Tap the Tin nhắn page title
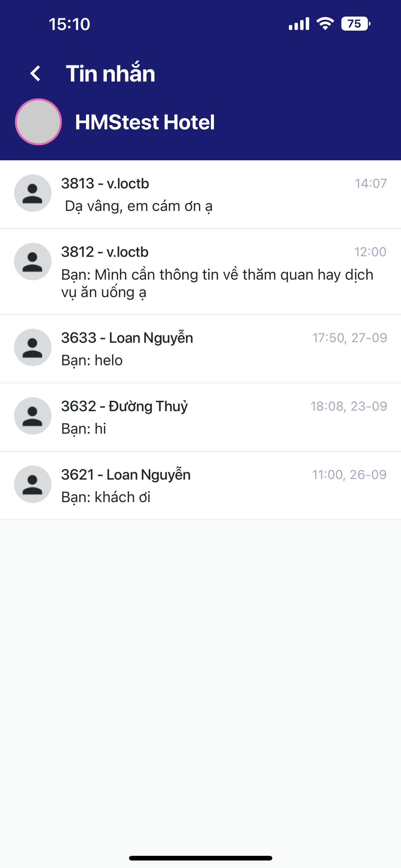The image size is (401, 868). (111, 73)
